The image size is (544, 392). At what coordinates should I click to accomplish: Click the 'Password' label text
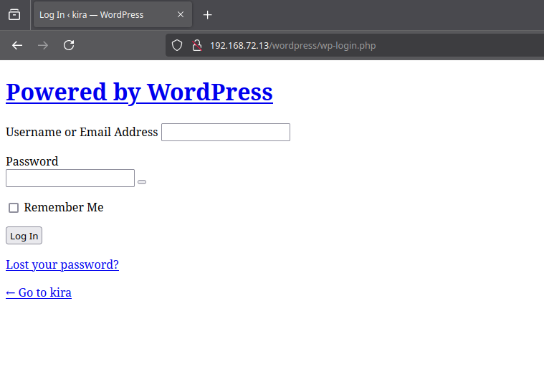point(32,161)
